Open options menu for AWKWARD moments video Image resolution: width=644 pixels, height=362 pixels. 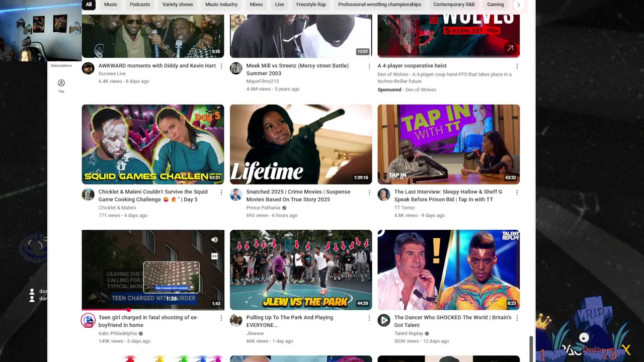(x=221, y=66)
